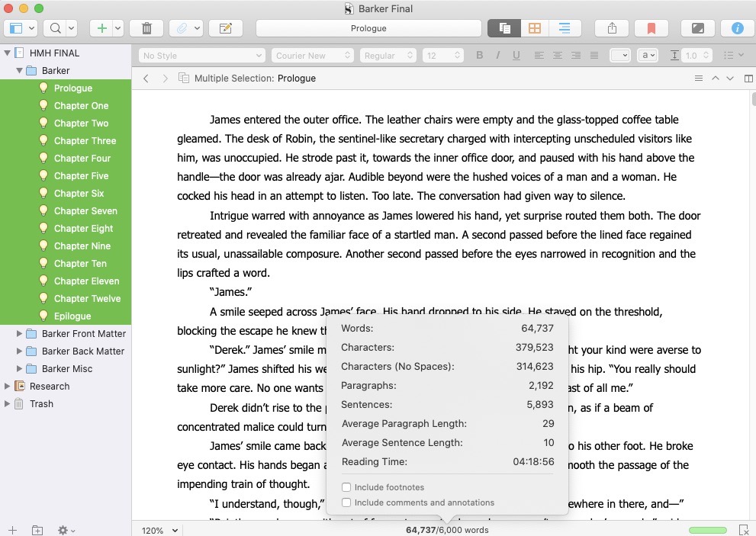
Task: Toggle bold formatting
Action: tap(480, 56)
